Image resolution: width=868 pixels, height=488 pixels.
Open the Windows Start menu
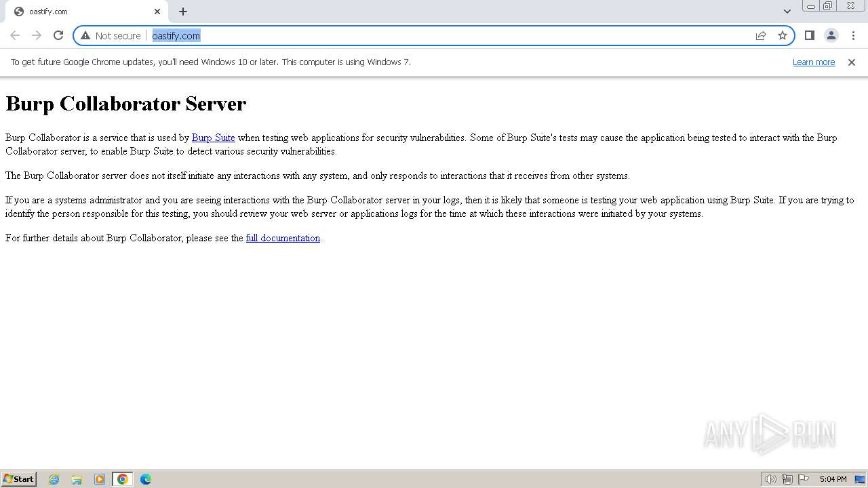18,479
